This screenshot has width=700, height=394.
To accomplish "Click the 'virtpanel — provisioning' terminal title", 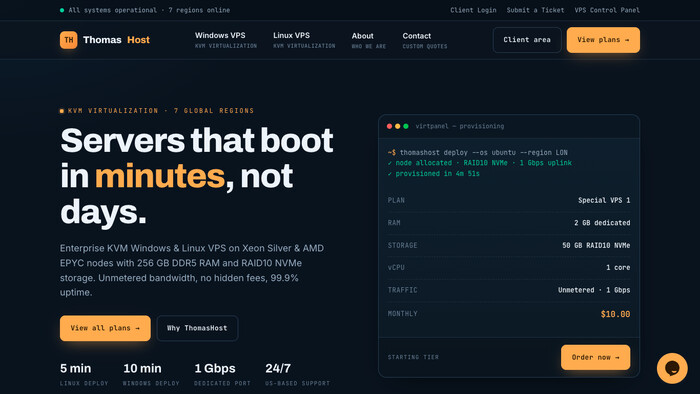I will coord(459,126).
